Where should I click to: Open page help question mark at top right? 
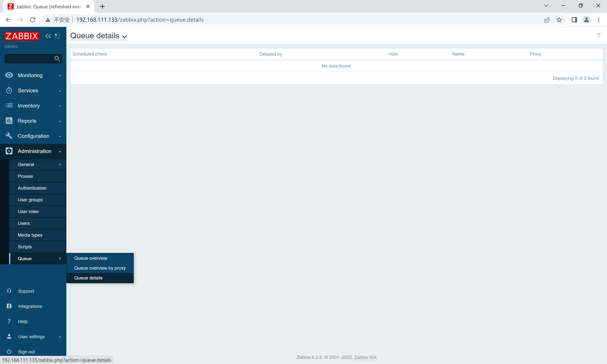click(x=599, y=36)
